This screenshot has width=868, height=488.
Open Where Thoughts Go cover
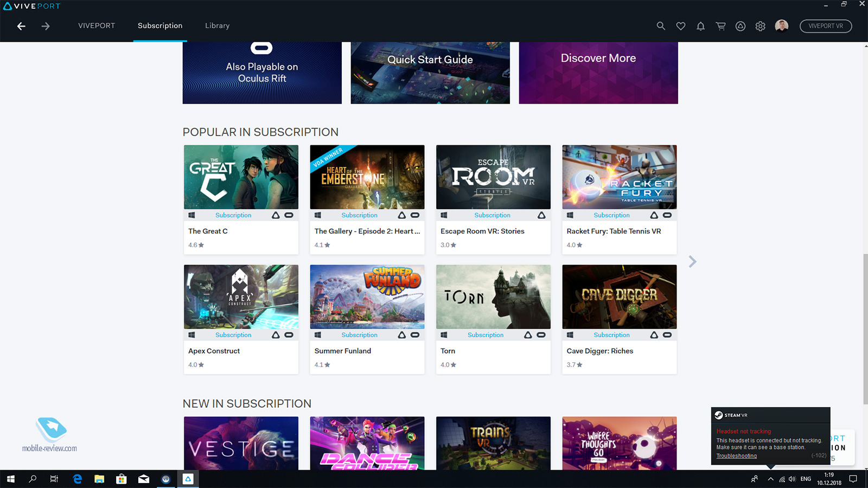pyautogui.click(x=620, y=443)
